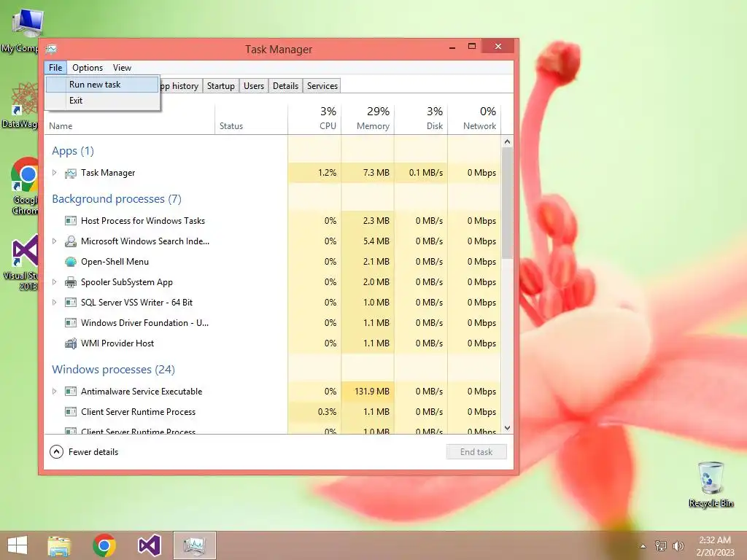Image resolution: width=747 pixels, height=560 pixels.
Task: Click the SQL Server VSS Writer icon
Action: (x=71, y=303)
